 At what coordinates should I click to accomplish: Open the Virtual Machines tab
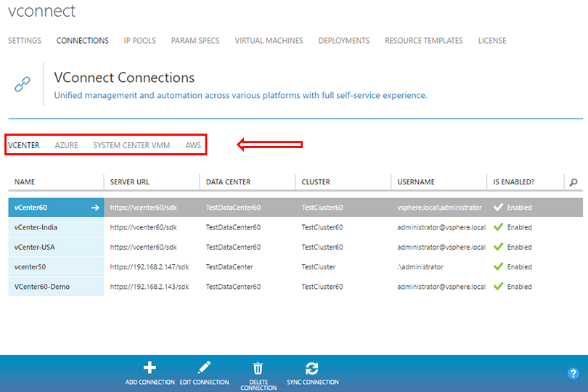pos(269,41)
